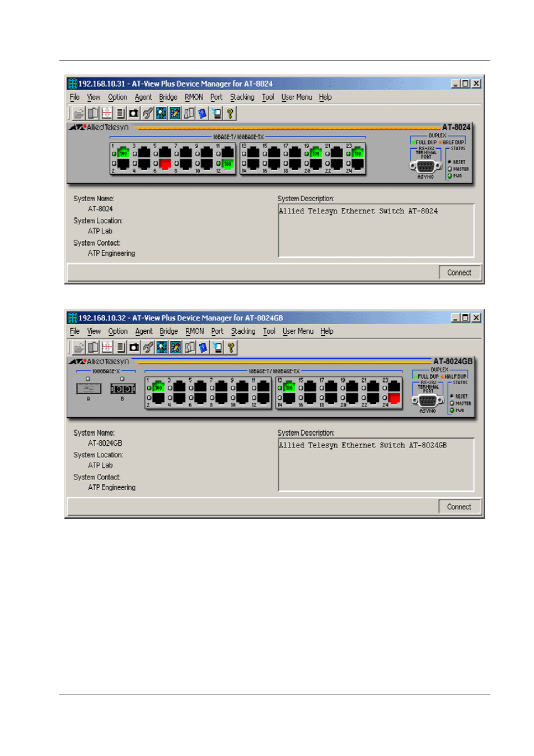
Task: Select green port 12 on AT-8024 switch
Action: (x=228, y=164)
